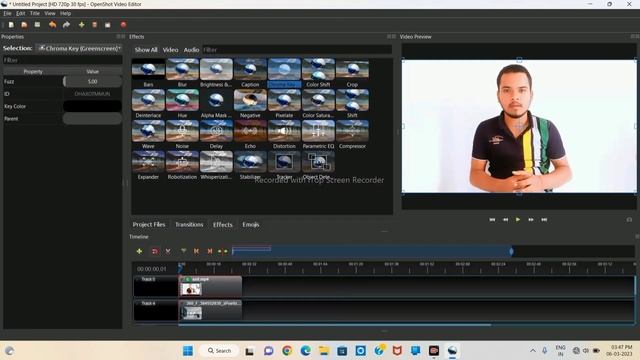Image resolution: width=640 pixels, height=360 pixels.
Task: Select the Alpha Mask effect
Action: pos(216,104)
